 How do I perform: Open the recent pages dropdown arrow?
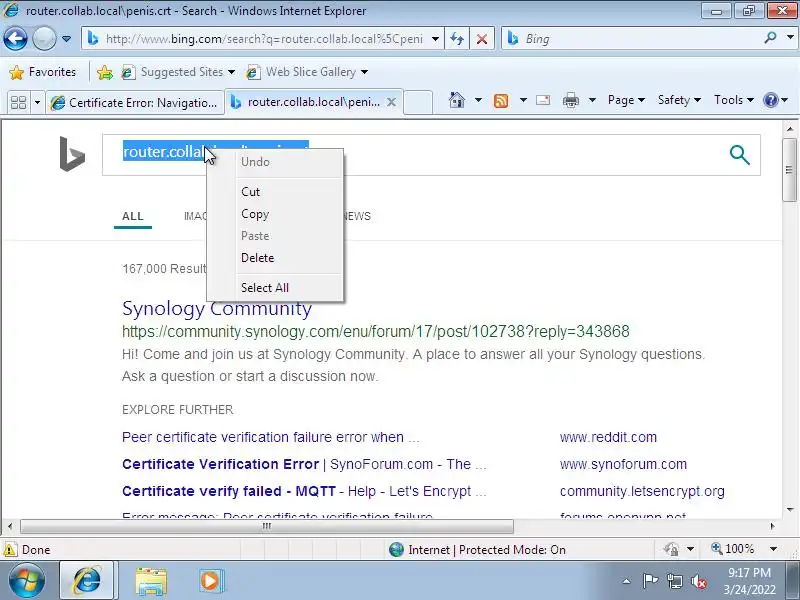66,39
